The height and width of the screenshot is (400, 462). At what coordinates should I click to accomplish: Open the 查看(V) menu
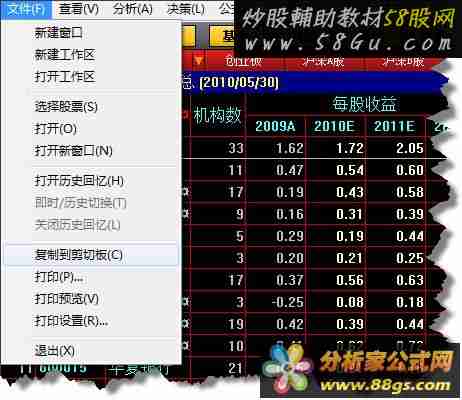pyautogui.click(x=79, y=9)
